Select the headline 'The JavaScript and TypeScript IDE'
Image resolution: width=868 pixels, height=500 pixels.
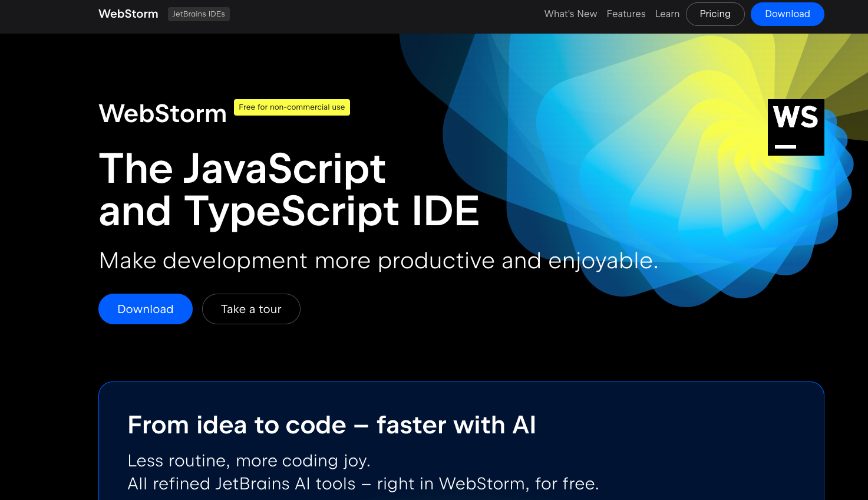pos(289,190)
